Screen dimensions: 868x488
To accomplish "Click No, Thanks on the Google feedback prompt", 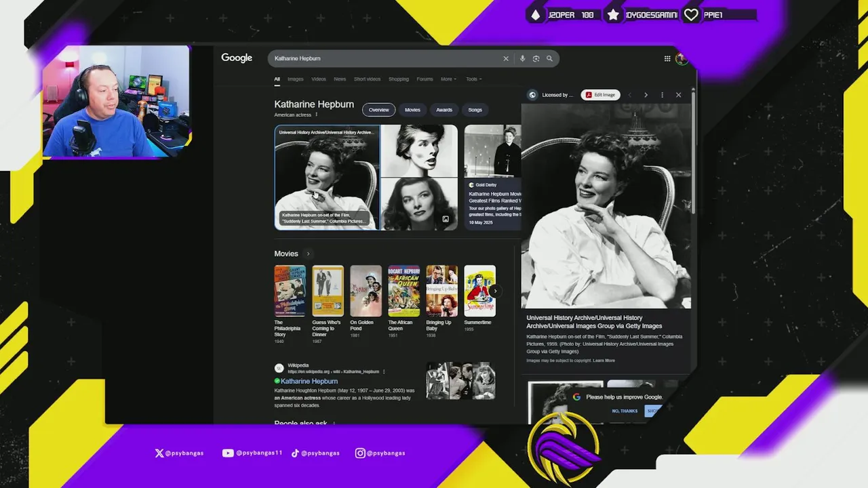I will pos(625,411).
